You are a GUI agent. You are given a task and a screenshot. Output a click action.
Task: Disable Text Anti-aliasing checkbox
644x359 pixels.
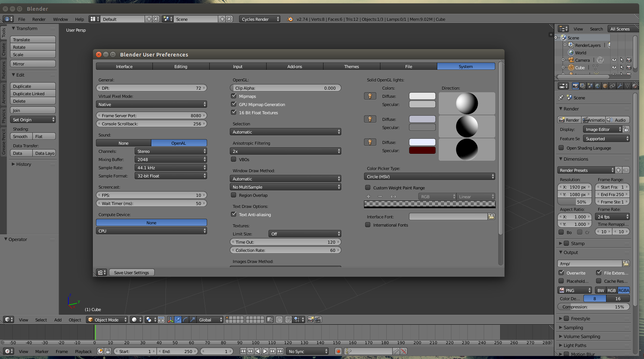pos(234,214)
